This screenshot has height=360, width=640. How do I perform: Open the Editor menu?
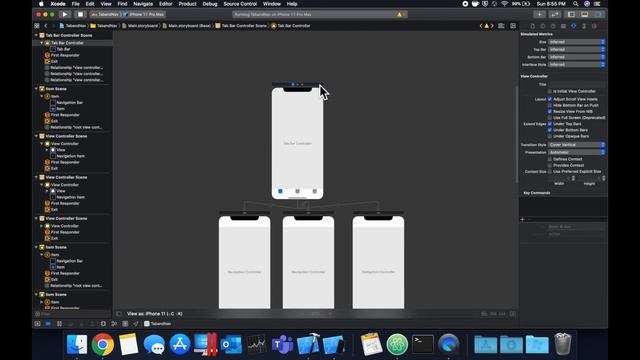(x=165, y=4)
